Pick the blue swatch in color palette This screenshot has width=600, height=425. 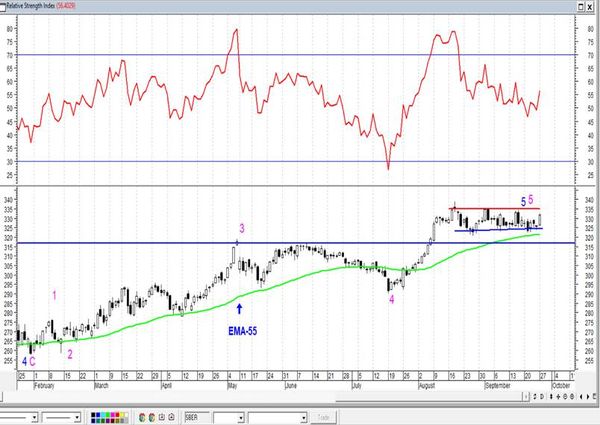(98, 415)
